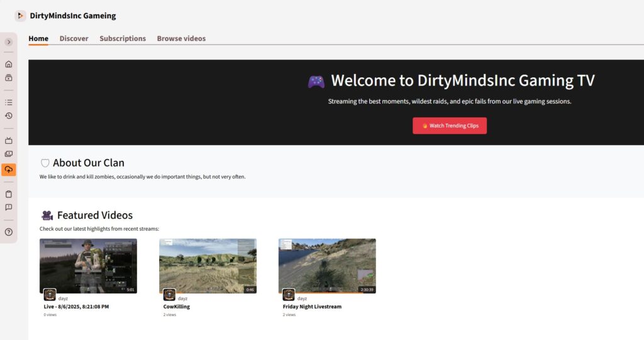
Task: Open the help question mark icon
Action: [x=9, y=232]
